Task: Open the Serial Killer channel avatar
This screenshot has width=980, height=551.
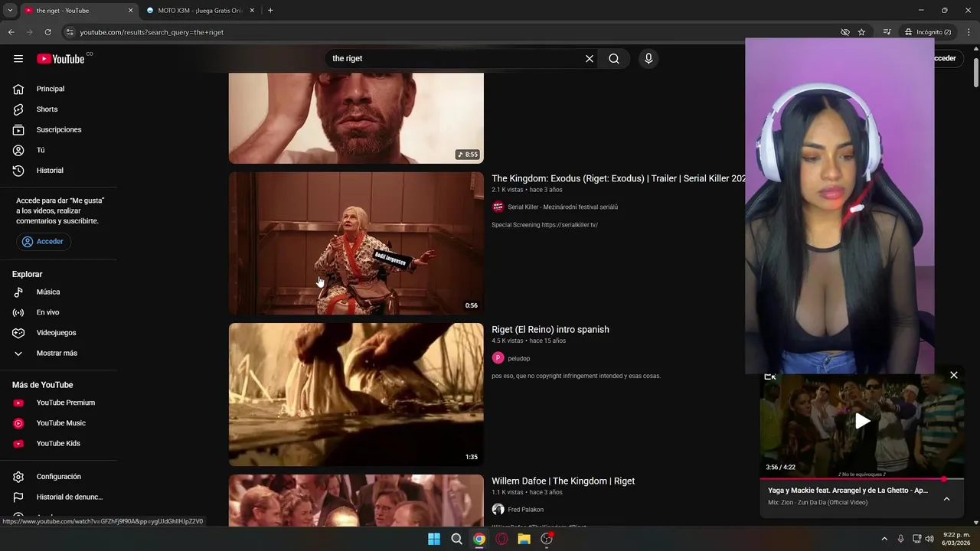Action: (498, 207)
